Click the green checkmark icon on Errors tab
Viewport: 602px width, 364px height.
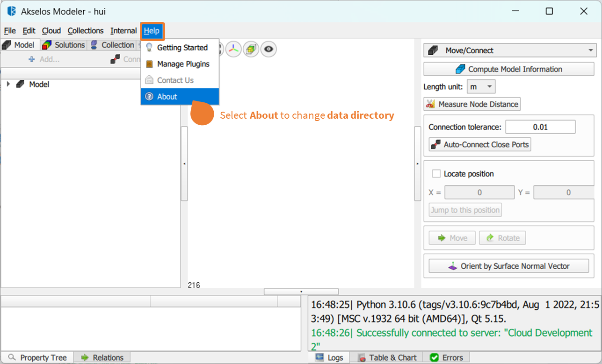click(434, 357)
